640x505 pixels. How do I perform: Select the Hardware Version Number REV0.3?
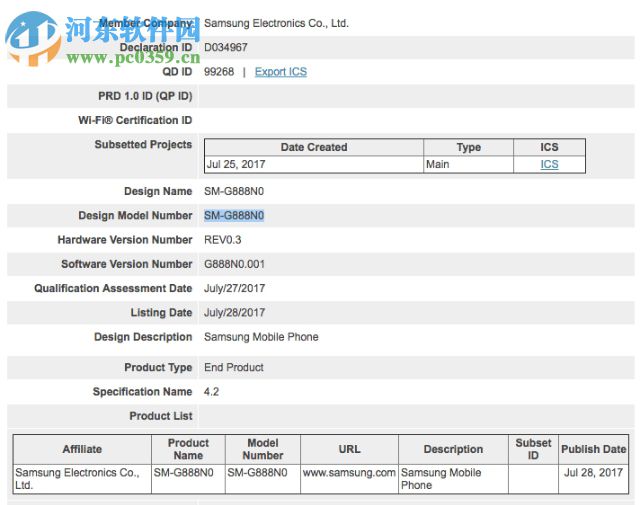(x=222, y=240)
